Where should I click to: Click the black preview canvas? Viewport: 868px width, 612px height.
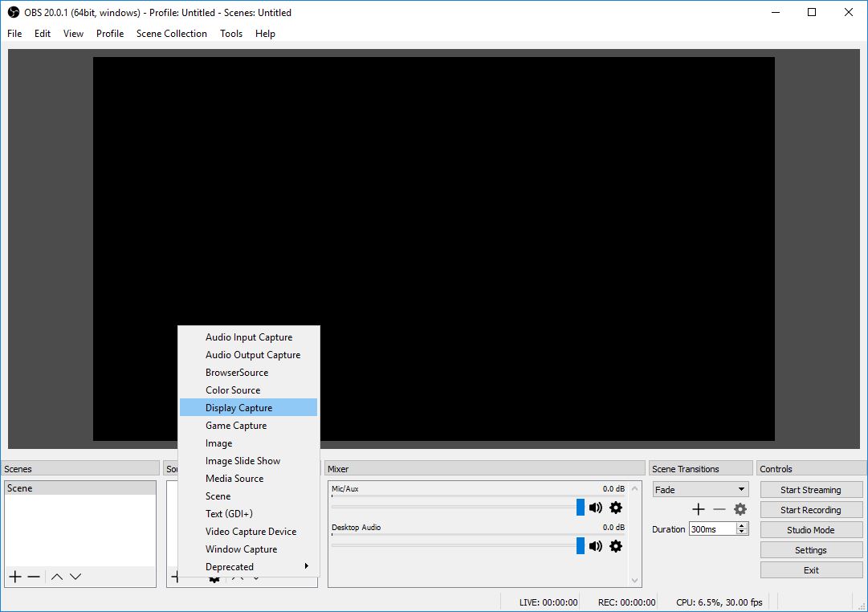click(434, 249)
